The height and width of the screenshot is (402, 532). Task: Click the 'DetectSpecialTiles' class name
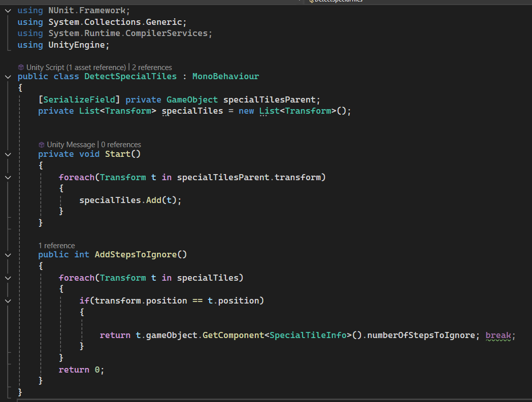(x=130, y=76)
